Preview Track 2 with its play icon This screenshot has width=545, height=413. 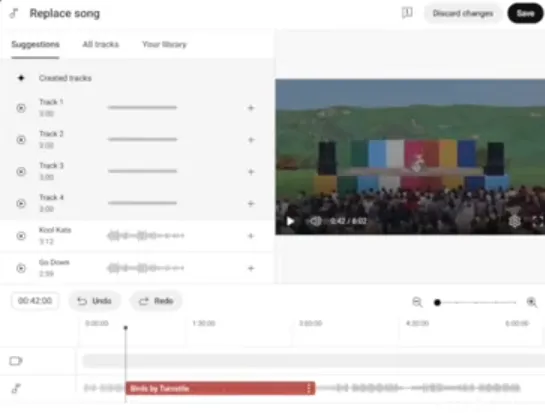point(21,140)
